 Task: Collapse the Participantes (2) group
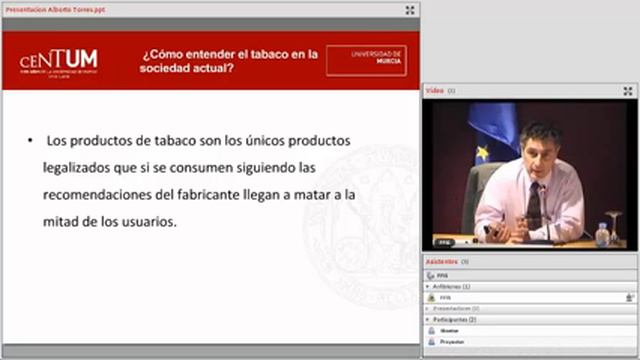pyautogui.click(x=428, y=320)
